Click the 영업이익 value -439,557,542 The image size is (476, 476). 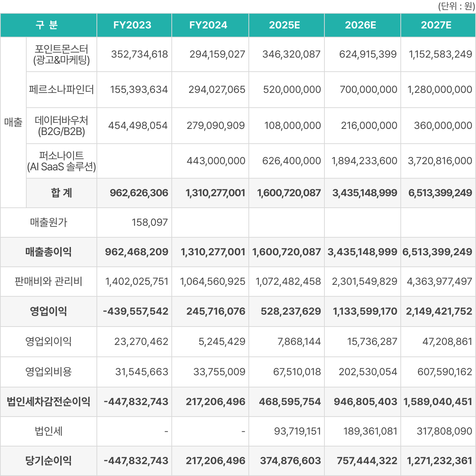(136, 311)
